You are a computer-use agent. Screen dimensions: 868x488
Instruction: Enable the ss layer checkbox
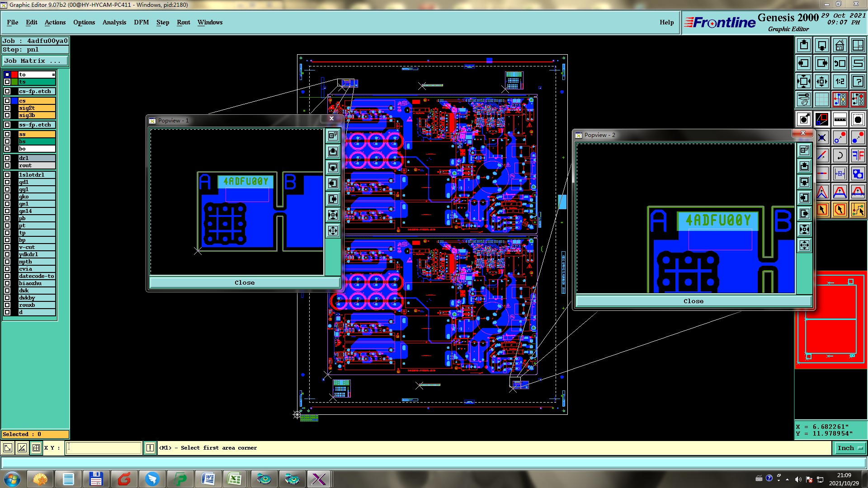pos(7,134)
